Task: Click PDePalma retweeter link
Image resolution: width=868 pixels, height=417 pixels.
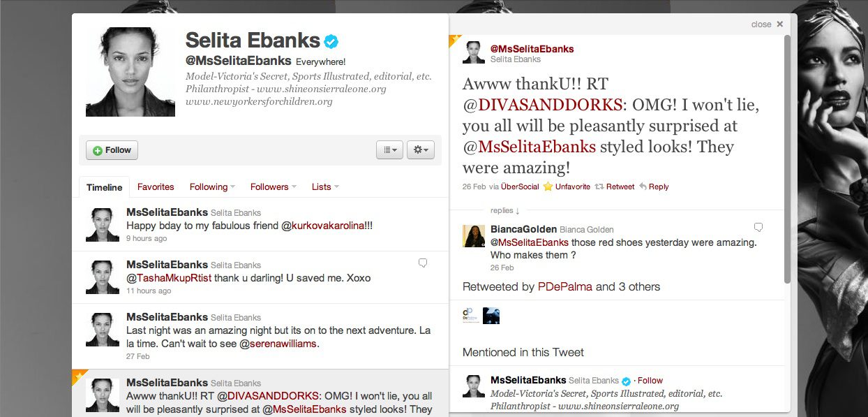Action: click(565, 286)
